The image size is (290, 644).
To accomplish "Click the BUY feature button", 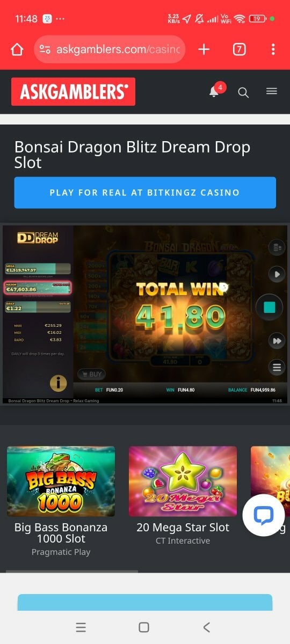I will point(91,374).
